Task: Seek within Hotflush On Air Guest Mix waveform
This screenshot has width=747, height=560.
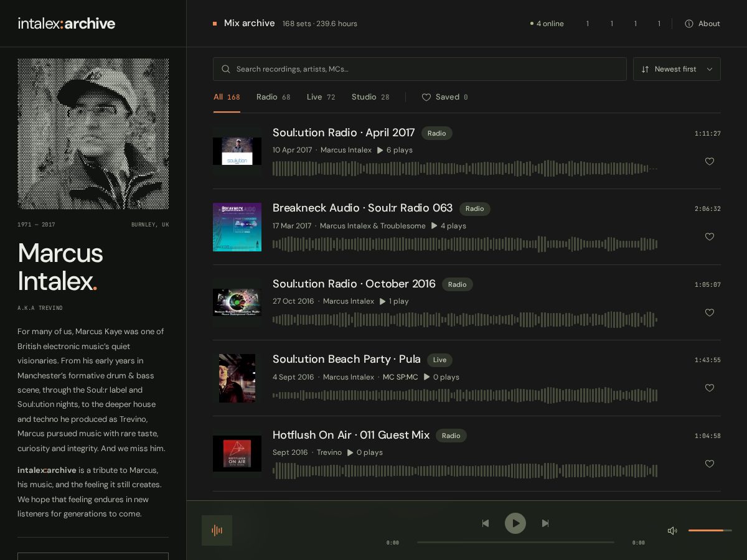Action: 465,470
